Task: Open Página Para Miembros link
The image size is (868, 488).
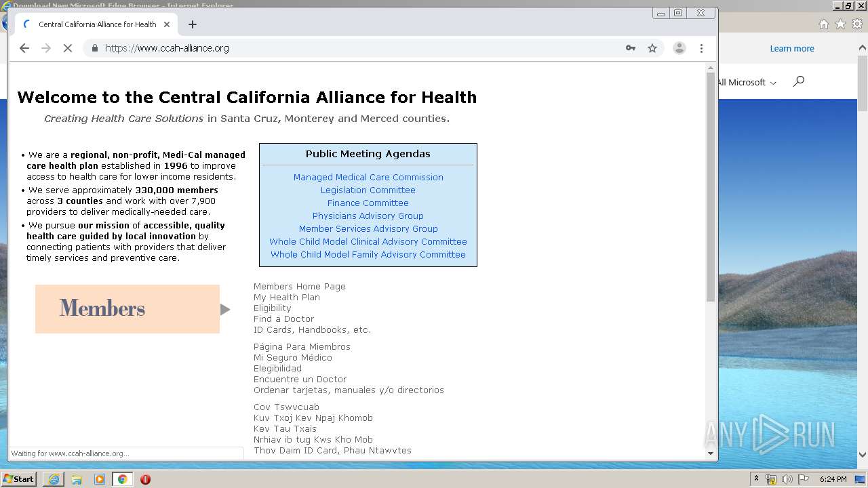Action: point(302,347)
